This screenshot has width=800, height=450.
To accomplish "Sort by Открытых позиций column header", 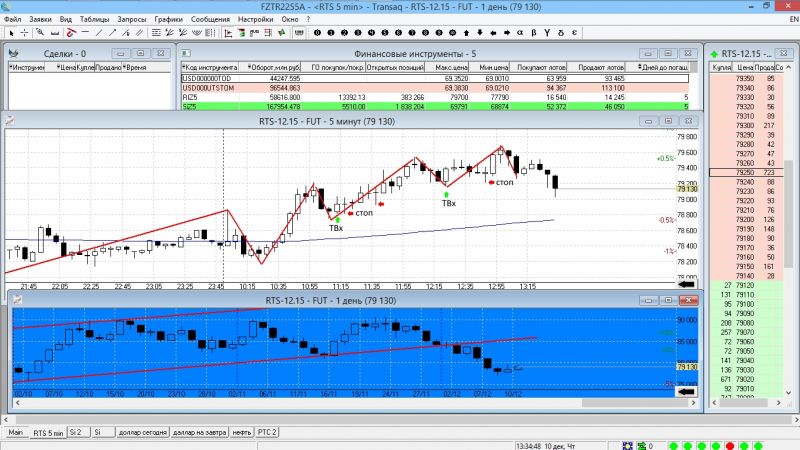I will [395, 67].
